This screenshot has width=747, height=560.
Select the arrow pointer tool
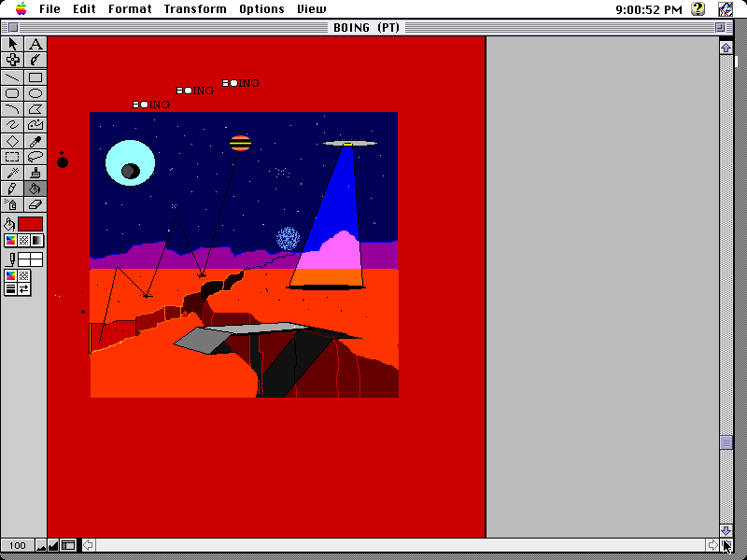[12, 44]
